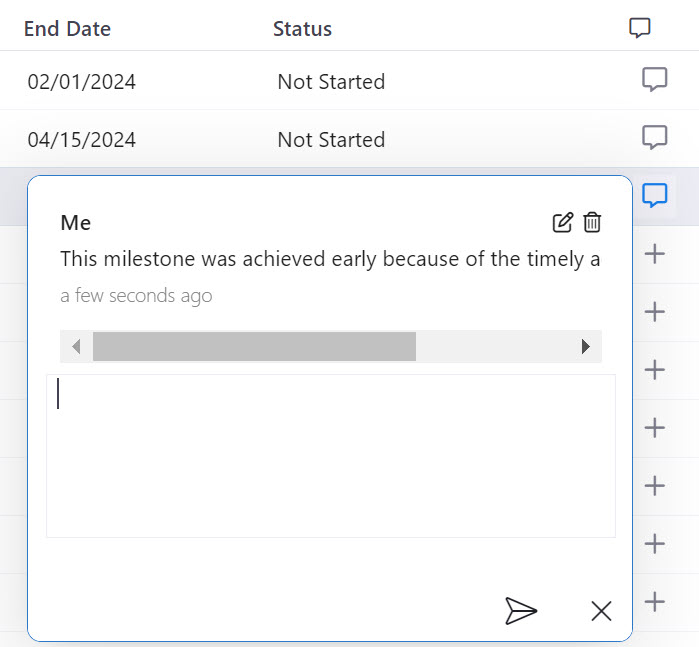Open comments for the 04/15/2024 row
Image resolution: width=699 pixels, height=647 pixels.
click(654, 137)
